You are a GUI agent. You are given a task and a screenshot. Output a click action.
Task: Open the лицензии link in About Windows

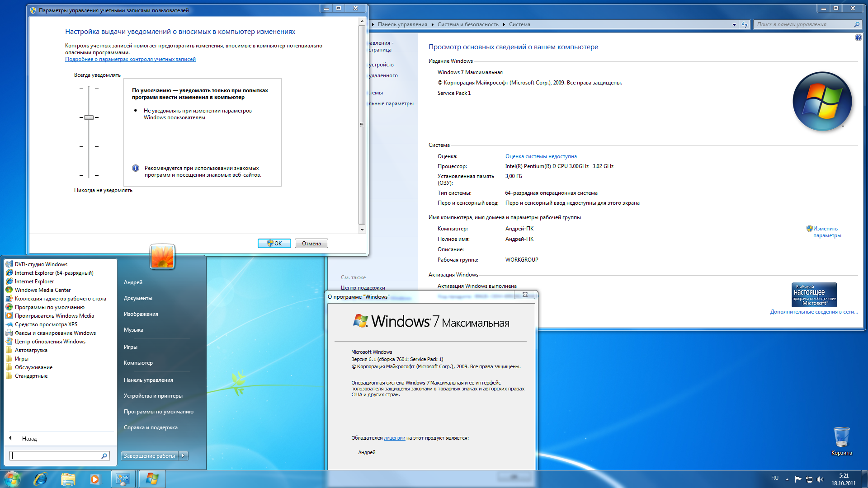[394, 438]
